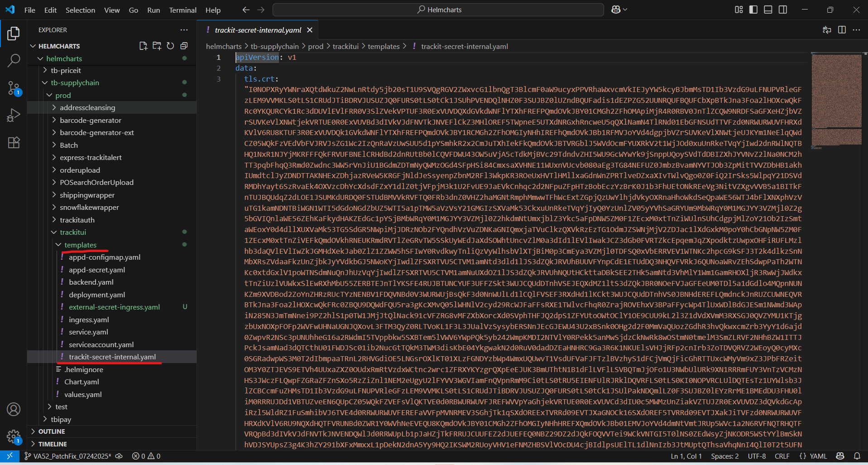Toggle the bottom Panel visibility
This screenshot has width=868, height=465.
point(768,10)
